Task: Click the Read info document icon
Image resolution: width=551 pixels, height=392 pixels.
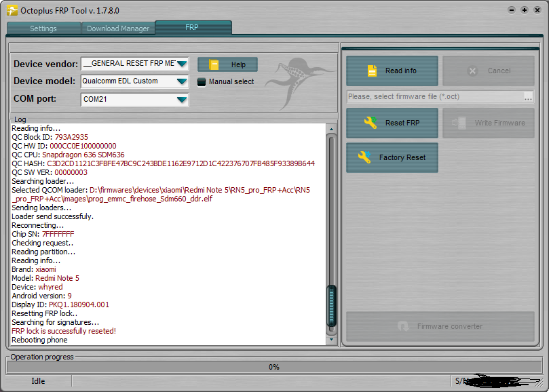Action: 372,71
